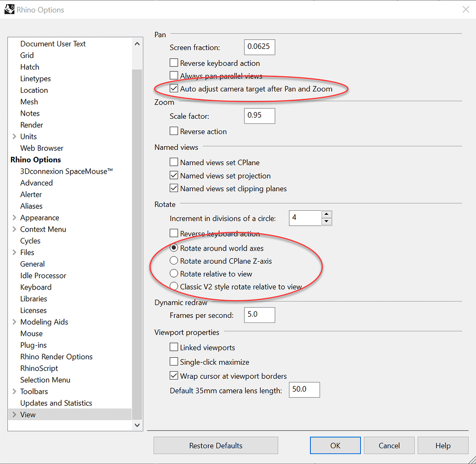The width and height of the screenshot is (476, 464).
Task: Click the Rhino application icon in the title bar
Action: point(9,9)
